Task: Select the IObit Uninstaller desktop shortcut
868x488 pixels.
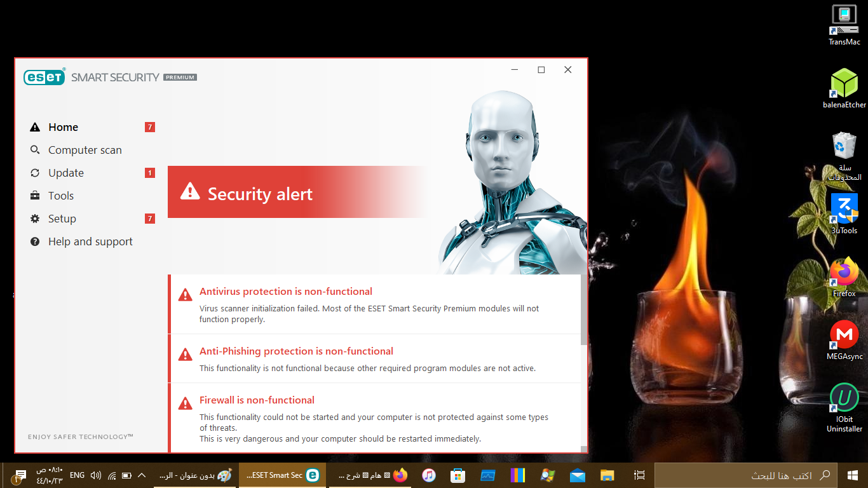Action: point(844,408)
